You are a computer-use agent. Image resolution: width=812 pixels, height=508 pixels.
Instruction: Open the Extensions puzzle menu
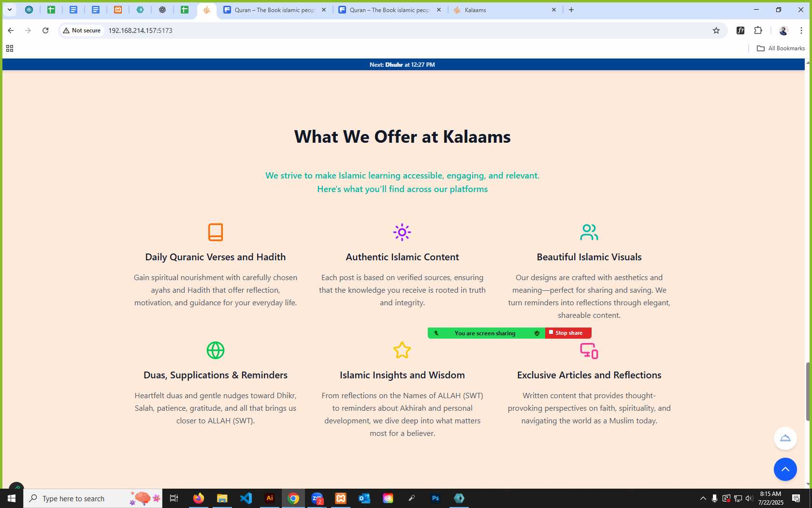click(758, 30)
